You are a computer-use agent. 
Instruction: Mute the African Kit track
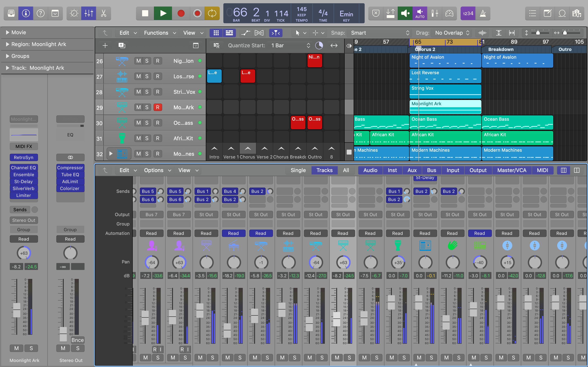[138, 138]
